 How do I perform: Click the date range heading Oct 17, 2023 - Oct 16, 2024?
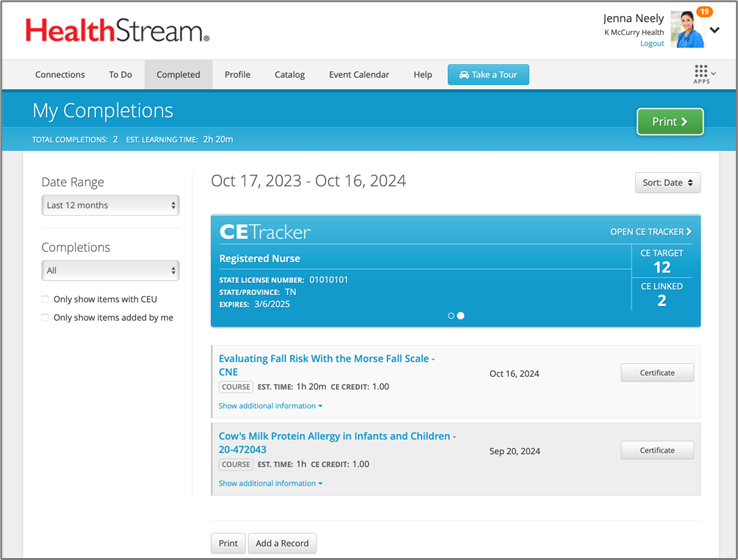click(x=308, y=181)
